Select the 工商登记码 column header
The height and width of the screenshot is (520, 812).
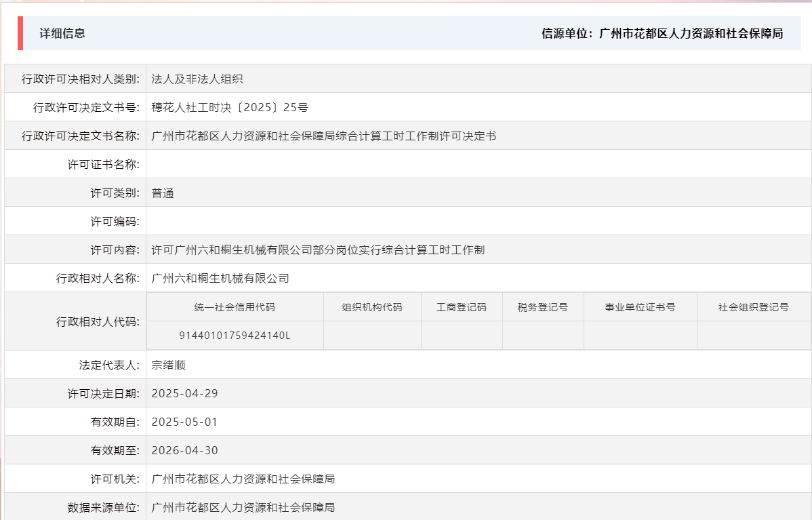[x=461, y=306]
